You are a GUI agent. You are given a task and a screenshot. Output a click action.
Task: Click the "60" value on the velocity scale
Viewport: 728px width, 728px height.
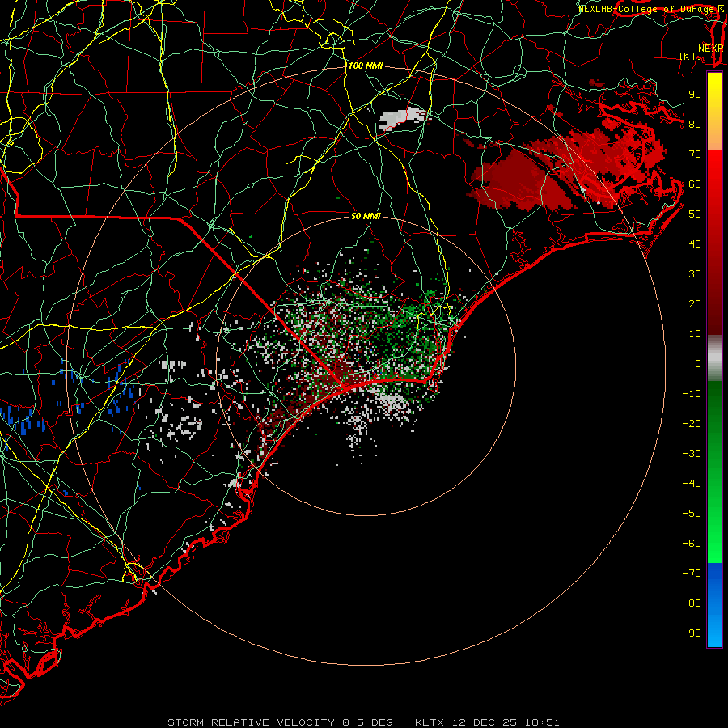click(x=695, y=184)
